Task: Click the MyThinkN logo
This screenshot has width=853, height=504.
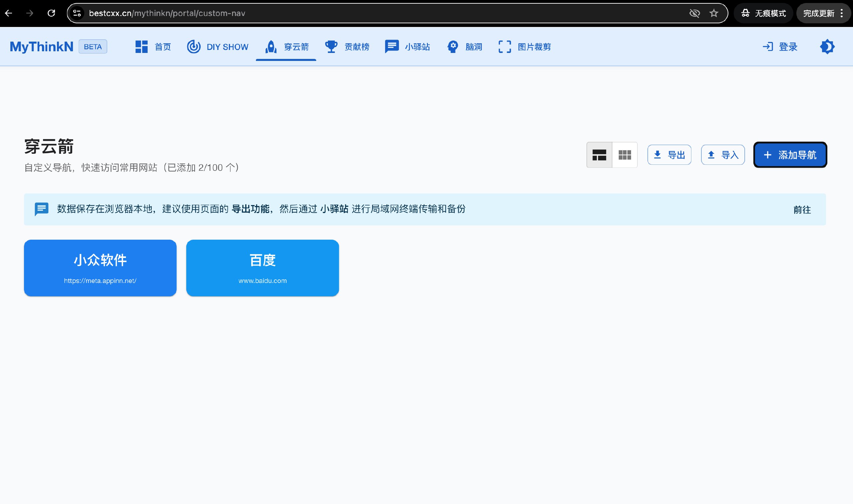Action: tap(41, 47)
